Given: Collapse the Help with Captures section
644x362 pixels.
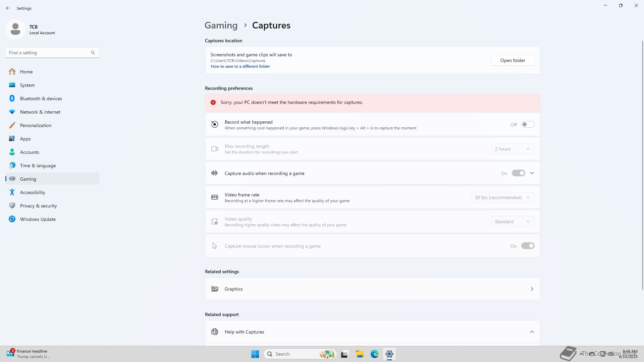Looking at the screenshot, I should [x=532, y=332].
